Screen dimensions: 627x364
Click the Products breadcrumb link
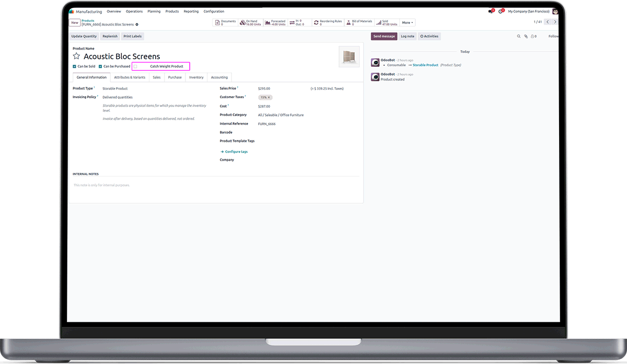tap(88, 20)
